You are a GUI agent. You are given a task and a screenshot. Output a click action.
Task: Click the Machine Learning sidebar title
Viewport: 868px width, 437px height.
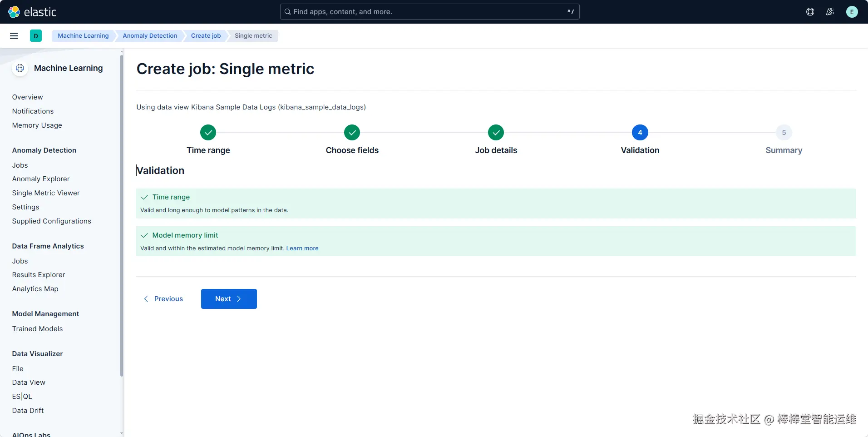[x=69, y=68]
